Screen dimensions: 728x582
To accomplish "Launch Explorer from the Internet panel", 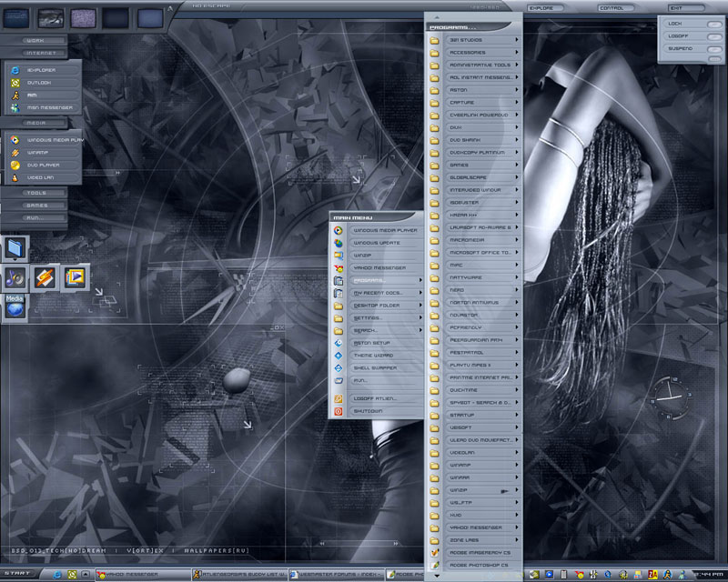I will pos(40,69).
